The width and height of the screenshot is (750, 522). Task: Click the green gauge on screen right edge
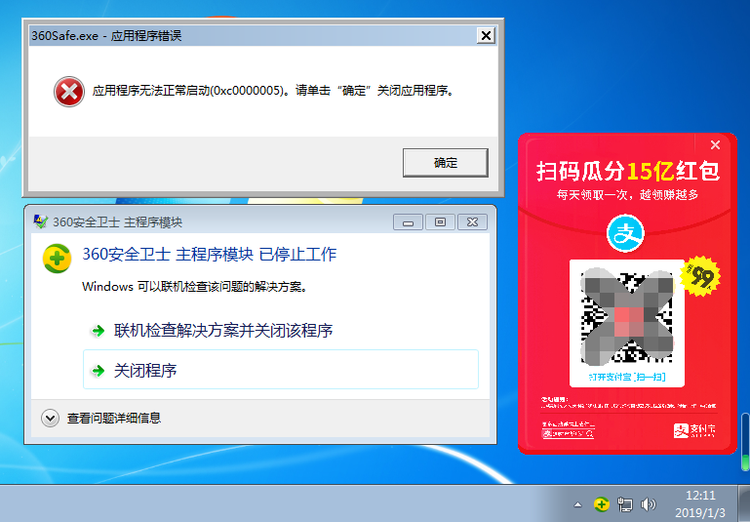point(745,442)
